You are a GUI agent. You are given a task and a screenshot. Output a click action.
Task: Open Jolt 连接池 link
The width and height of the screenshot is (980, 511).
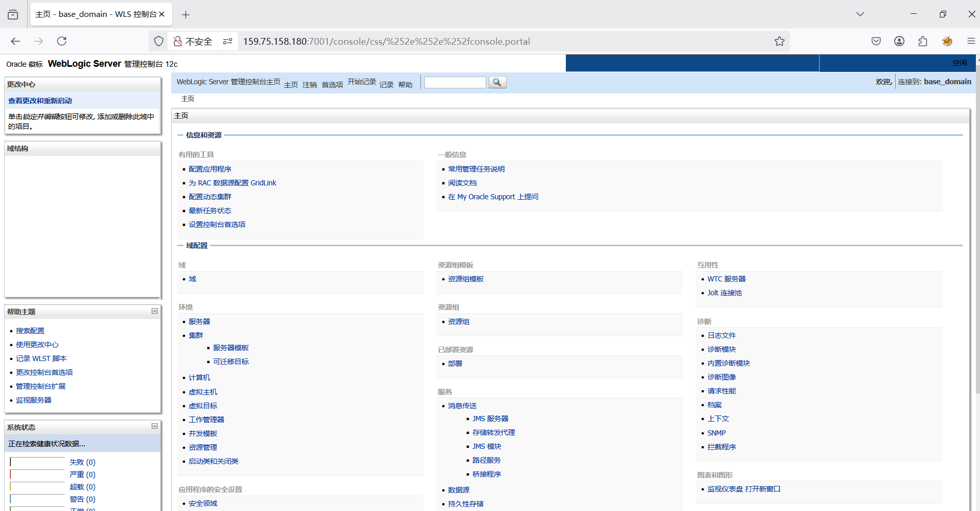(x=725, y=293)
